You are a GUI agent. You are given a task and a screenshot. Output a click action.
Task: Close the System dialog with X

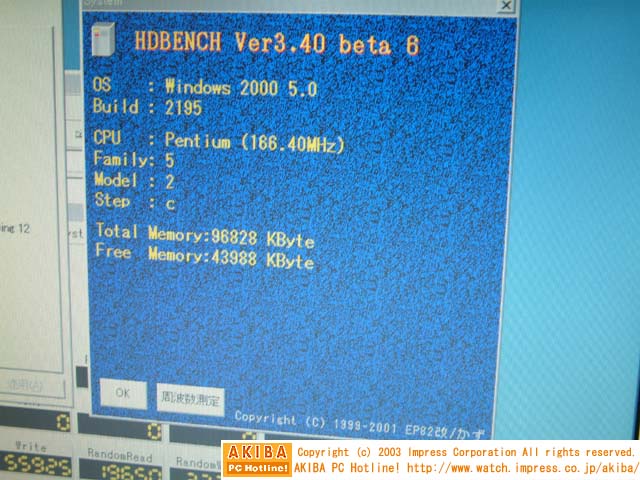(x=507, y=6)
